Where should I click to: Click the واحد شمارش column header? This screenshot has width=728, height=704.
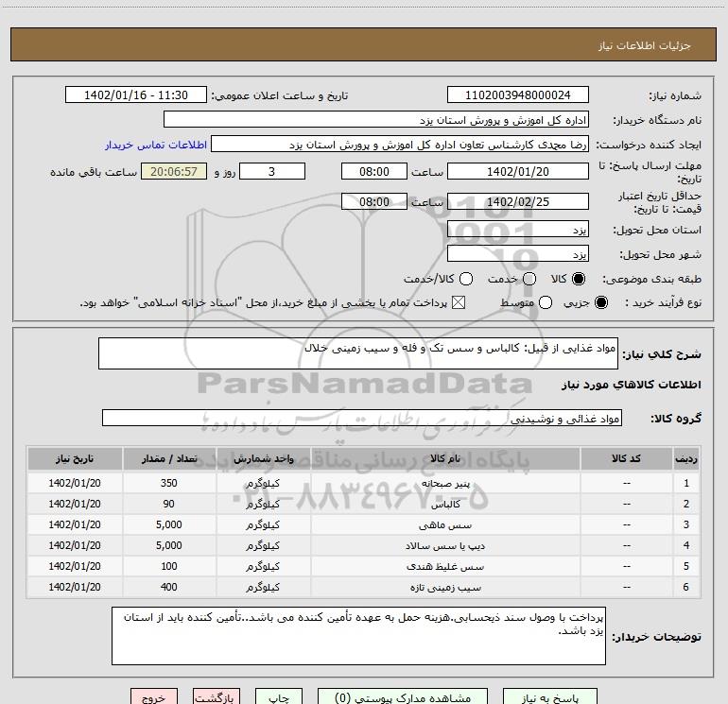263,458
